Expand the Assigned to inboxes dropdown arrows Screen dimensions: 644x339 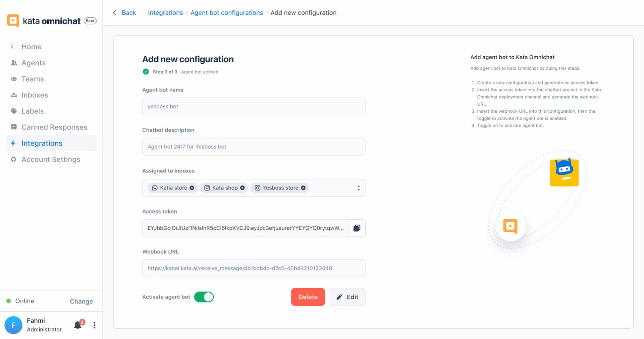359,188
